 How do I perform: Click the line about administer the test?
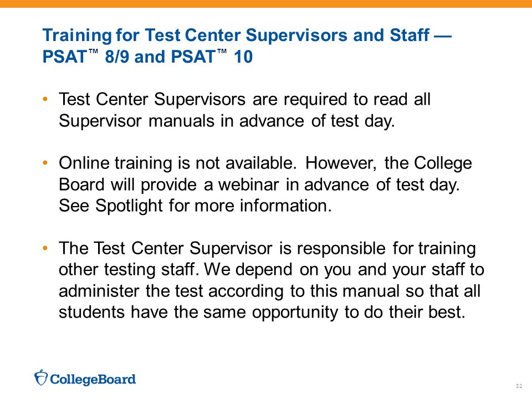pyautogui.click(x=270, y=291)
